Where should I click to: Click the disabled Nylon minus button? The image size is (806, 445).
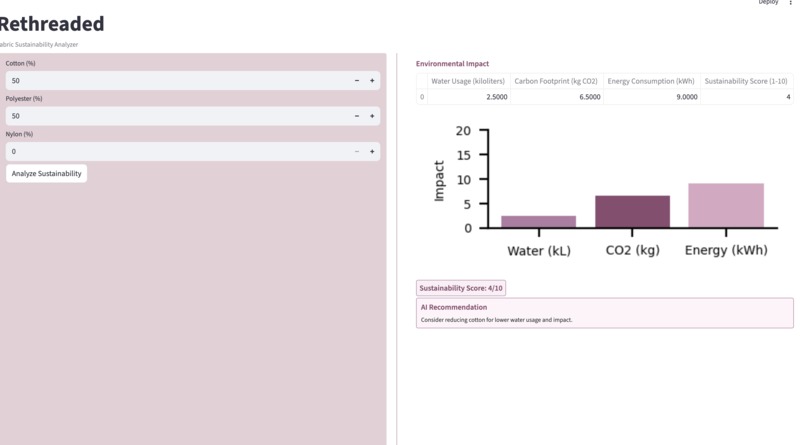[357, 152]
